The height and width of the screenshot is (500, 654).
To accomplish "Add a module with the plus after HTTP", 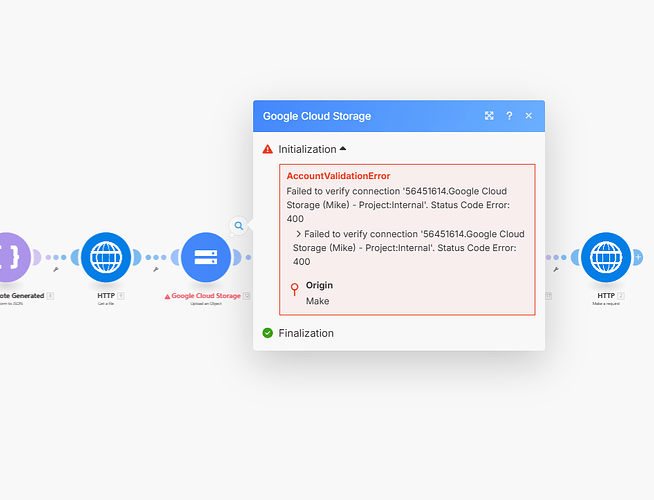I will [x=638, y=257].
